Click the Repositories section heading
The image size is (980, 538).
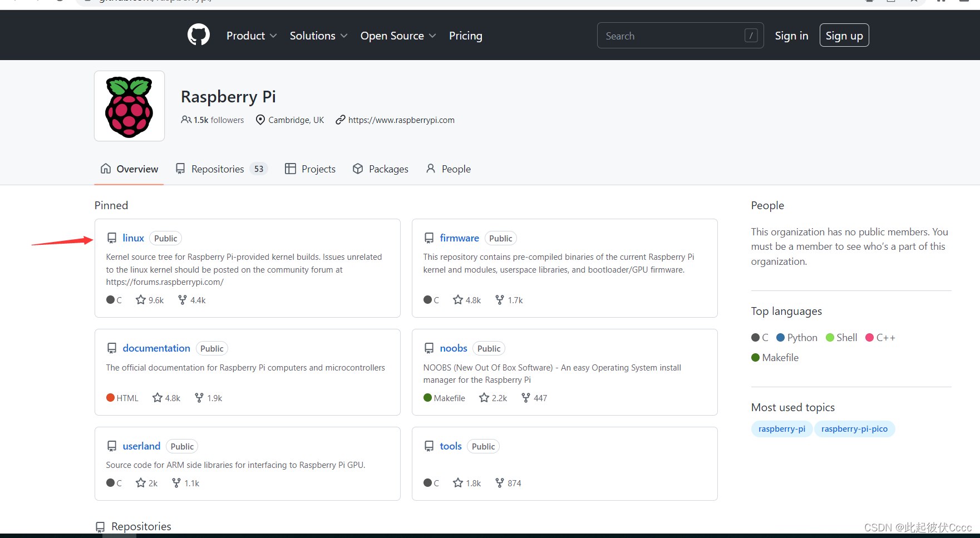click(141, 526)
